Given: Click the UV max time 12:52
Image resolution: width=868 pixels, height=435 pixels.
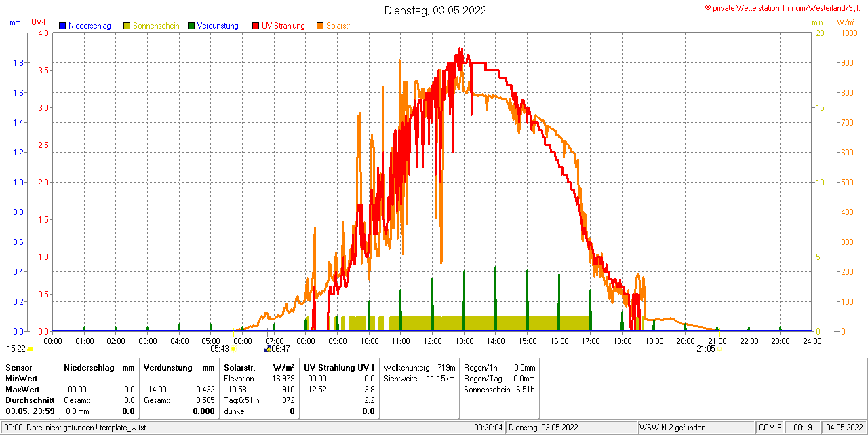Looking at the screenshot, I should click(x=317, y=390).
